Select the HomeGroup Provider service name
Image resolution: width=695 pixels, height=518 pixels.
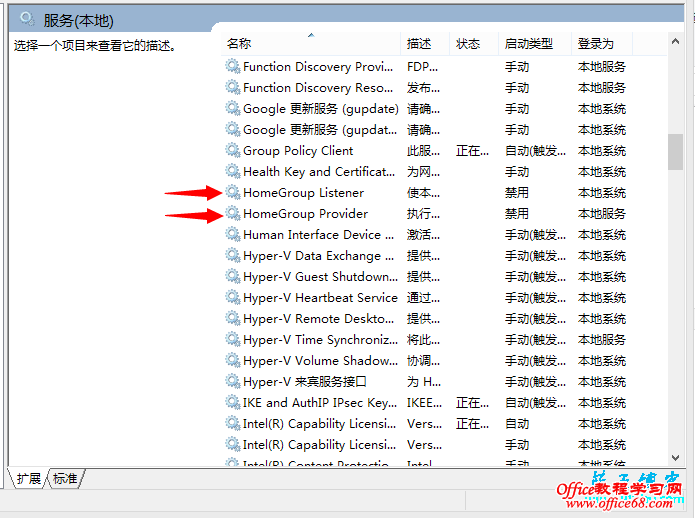click(305, 214)
